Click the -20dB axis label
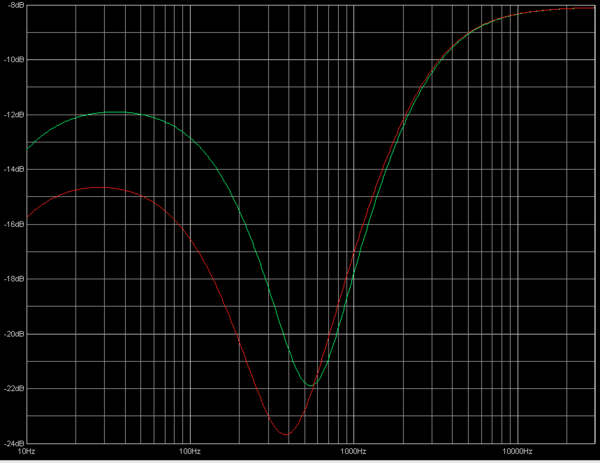 [14, 334]
